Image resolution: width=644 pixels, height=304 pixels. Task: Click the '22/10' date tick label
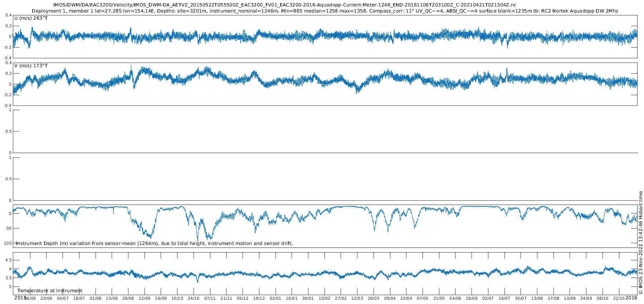pyautogui.click(x=619, y=298)
